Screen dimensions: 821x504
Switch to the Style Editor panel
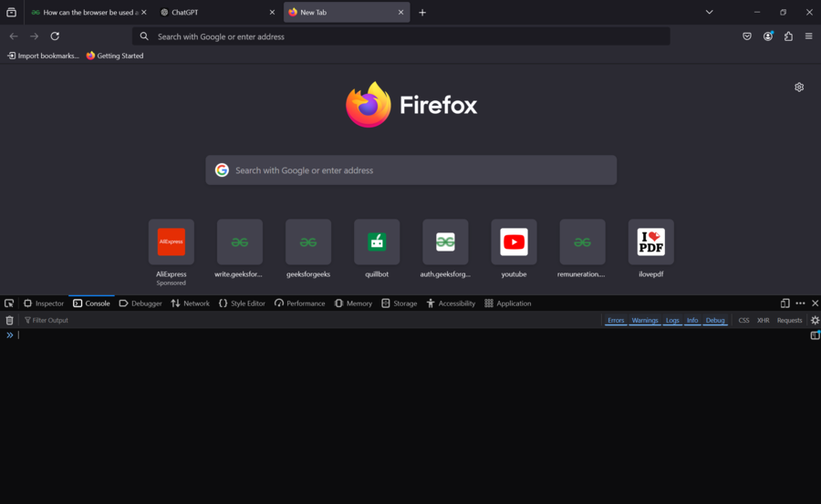coord(242,303)
